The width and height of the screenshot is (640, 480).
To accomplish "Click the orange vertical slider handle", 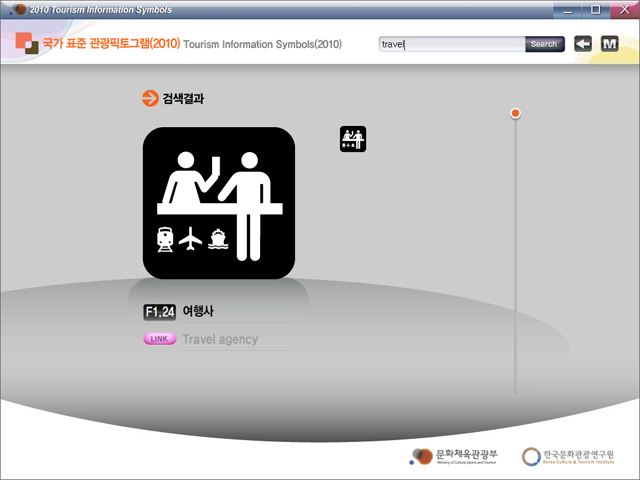I will click(x=515, y=113).
